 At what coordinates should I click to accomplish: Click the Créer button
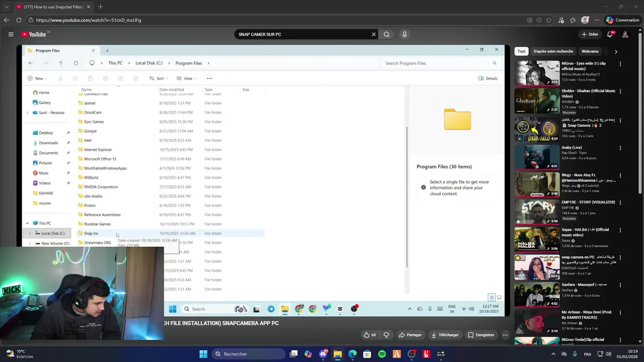(590, 34)
